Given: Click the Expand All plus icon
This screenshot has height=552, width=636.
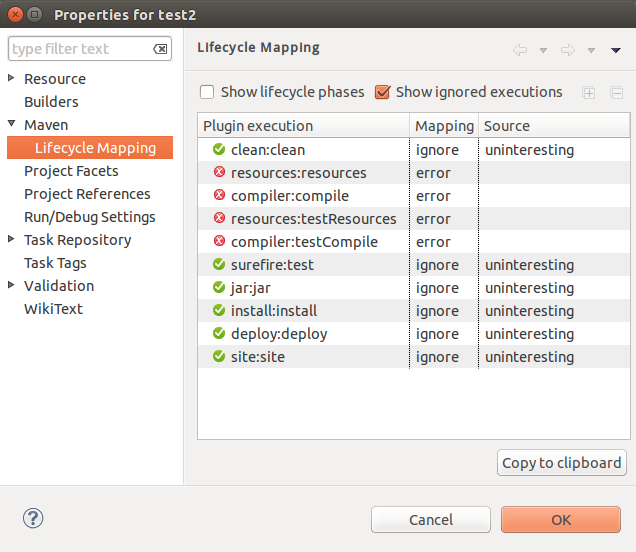Looking at the screenshot, I should click(x=589, y=93).
